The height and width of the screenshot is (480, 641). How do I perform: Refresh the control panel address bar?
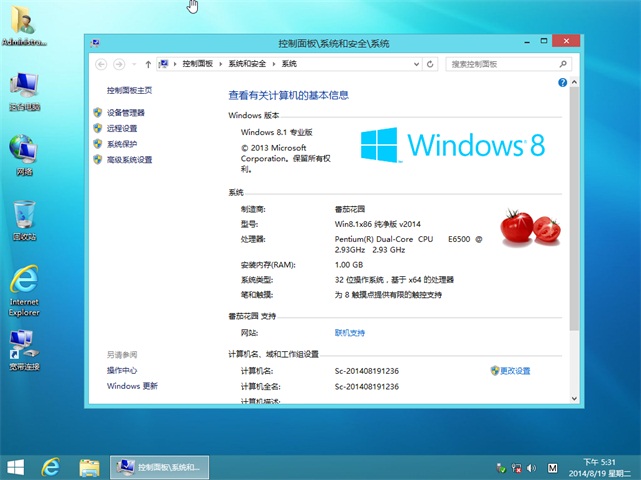coord(431,63)
